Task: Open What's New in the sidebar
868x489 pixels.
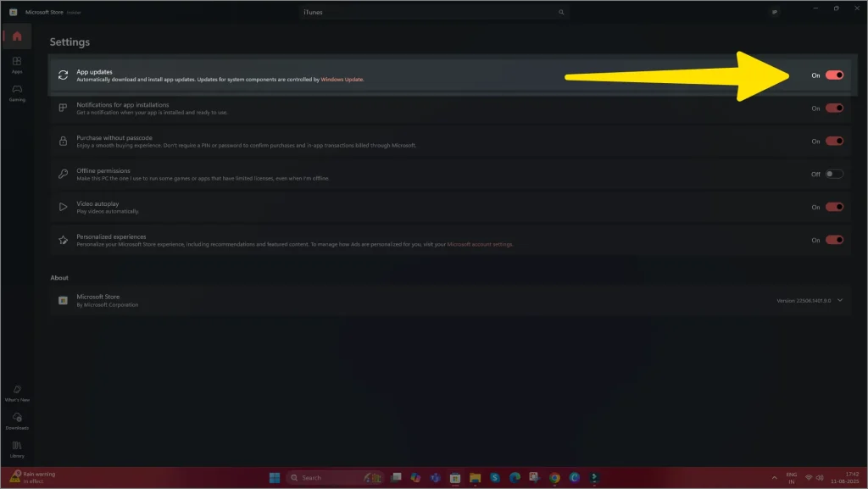Action: tap(17, 393)
